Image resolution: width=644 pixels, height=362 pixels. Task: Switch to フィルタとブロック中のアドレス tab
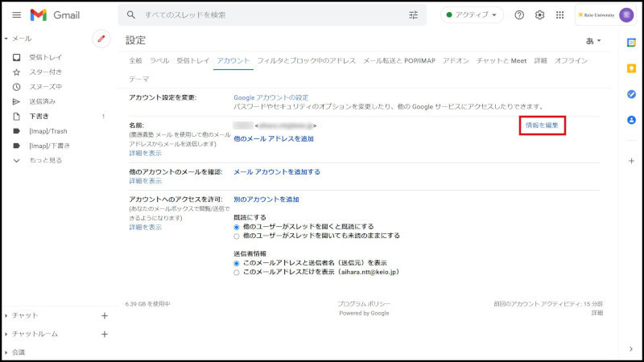click(307, 60)
